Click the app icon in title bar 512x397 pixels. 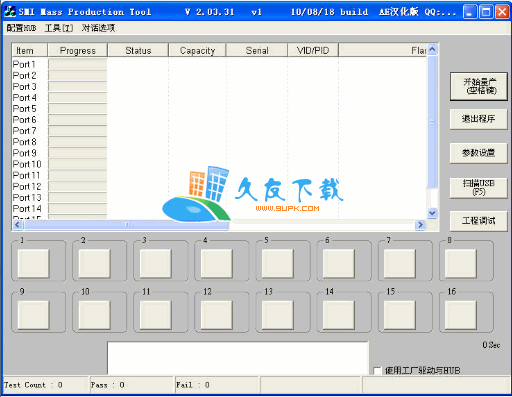10,12
